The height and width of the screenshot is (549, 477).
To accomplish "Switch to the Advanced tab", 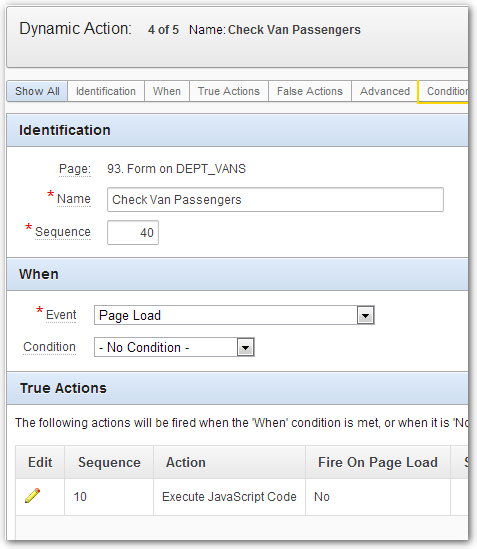I will pos(385,91).
